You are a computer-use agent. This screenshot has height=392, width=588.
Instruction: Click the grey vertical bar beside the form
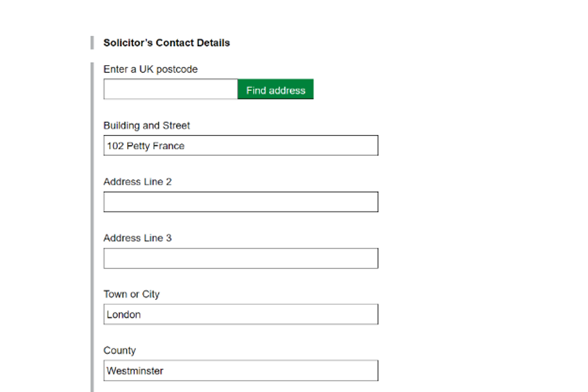pos(92,227)
